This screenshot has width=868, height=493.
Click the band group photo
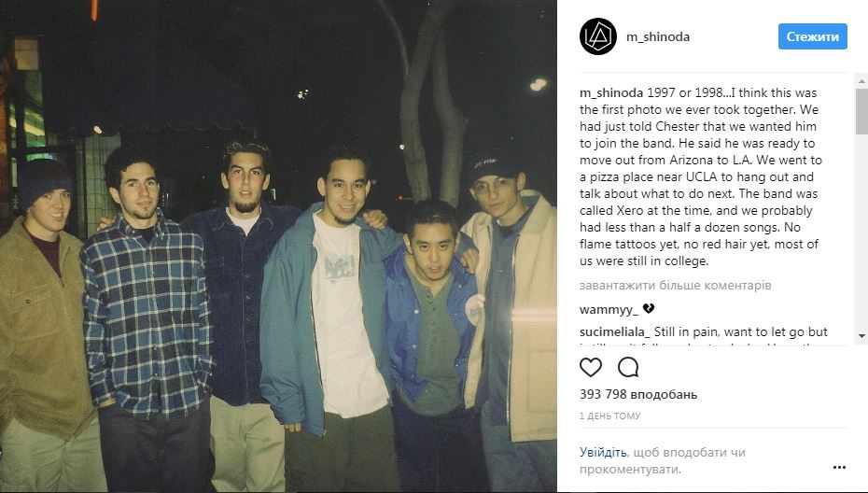pyautogui.click(x=278, y=246)
